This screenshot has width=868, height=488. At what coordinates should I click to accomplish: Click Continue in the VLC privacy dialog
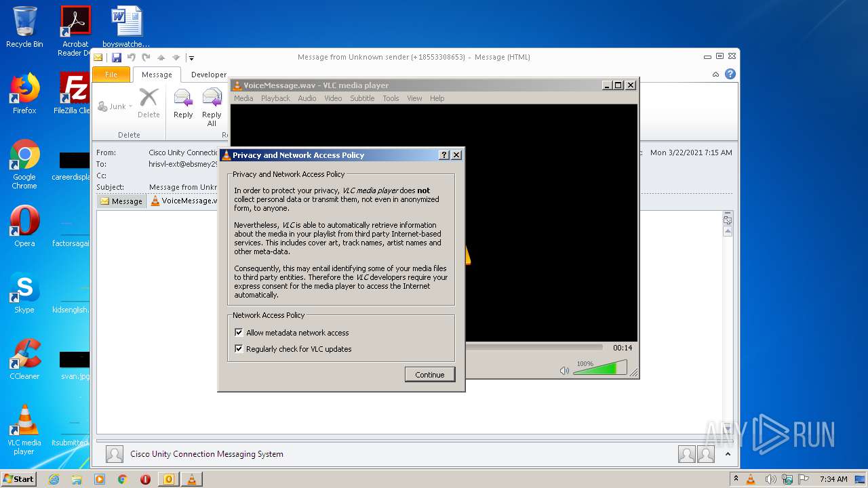(430, 374)
